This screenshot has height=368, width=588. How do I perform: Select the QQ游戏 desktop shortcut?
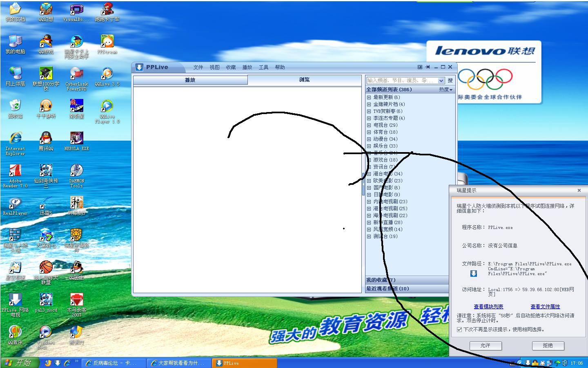tap(46, 45)
